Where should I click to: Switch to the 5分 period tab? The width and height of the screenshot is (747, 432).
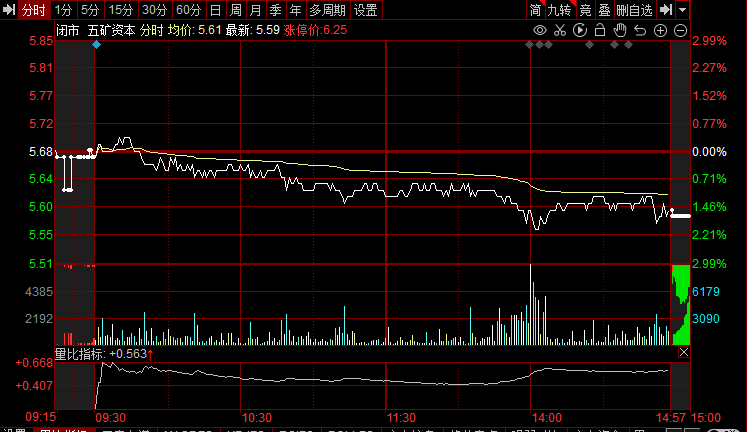coord(90,10)
